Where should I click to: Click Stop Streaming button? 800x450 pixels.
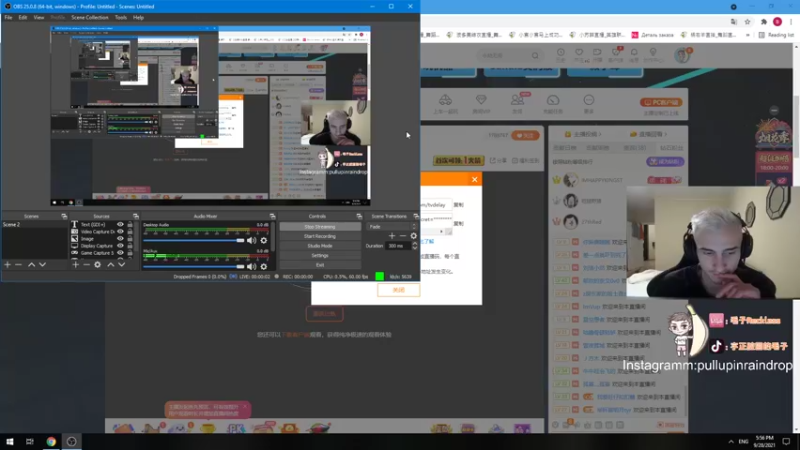pyautogui.click(x=320, y=227)
